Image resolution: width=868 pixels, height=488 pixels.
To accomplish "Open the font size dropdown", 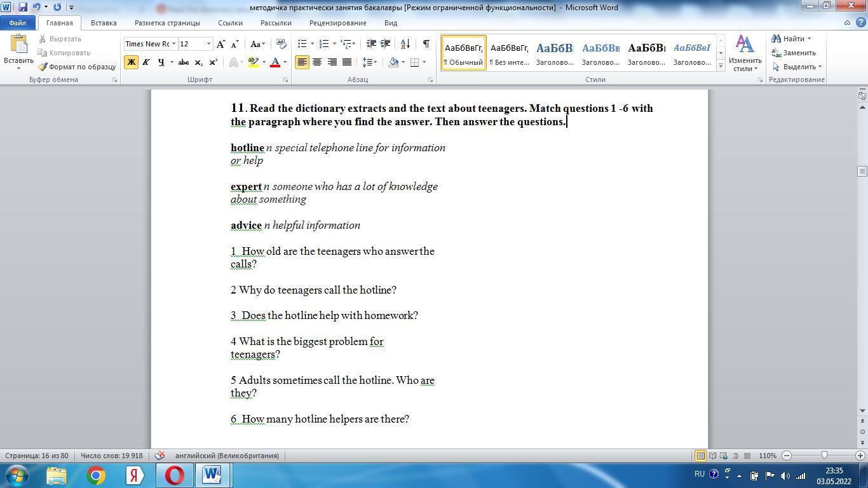I will click(x=208, y=44).
